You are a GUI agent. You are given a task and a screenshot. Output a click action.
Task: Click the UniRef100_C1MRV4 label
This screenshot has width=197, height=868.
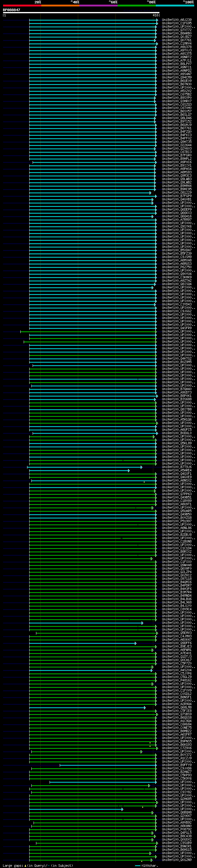177,43
